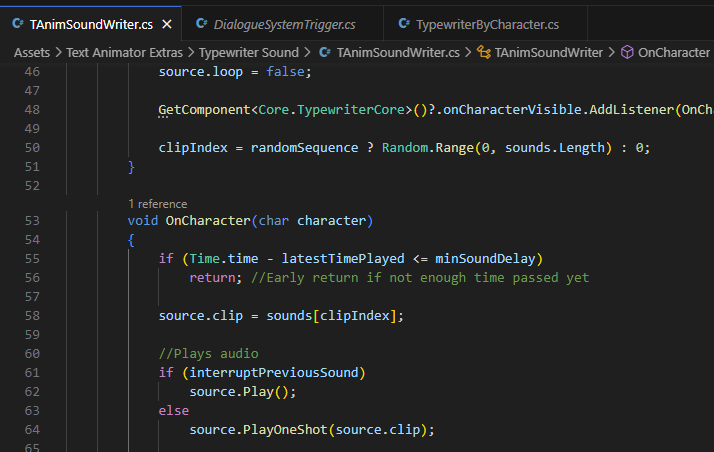Click 'else' keyword at line 63
The width and height of the screenshot is (714, 452).
[x=173, y=411]
